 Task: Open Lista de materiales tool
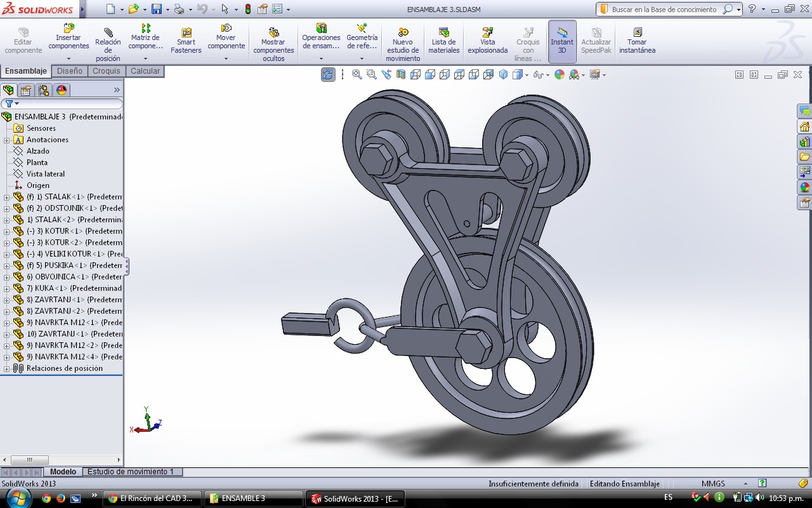point(444,41)
